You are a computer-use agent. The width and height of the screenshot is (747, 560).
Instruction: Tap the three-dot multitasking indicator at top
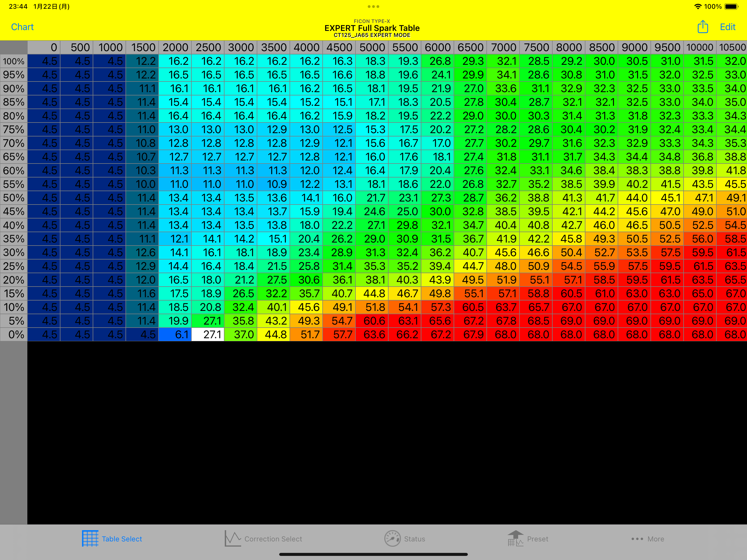[373, 6]
